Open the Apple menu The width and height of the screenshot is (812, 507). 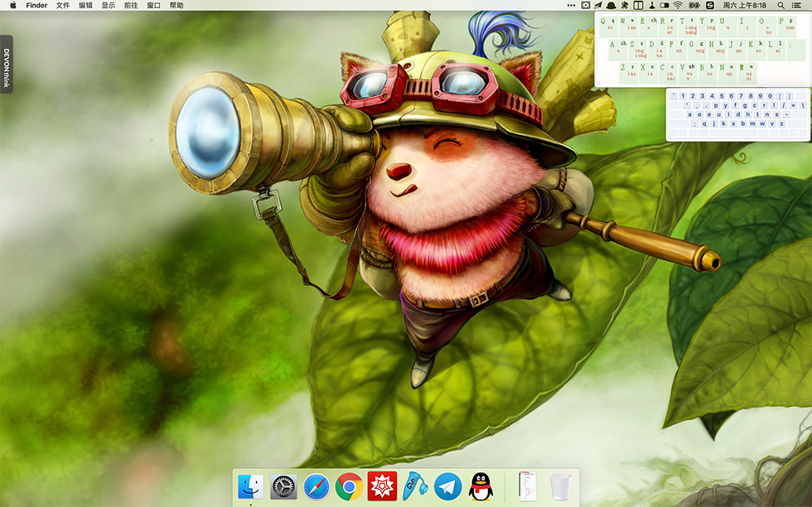click(x=13, y=5)
